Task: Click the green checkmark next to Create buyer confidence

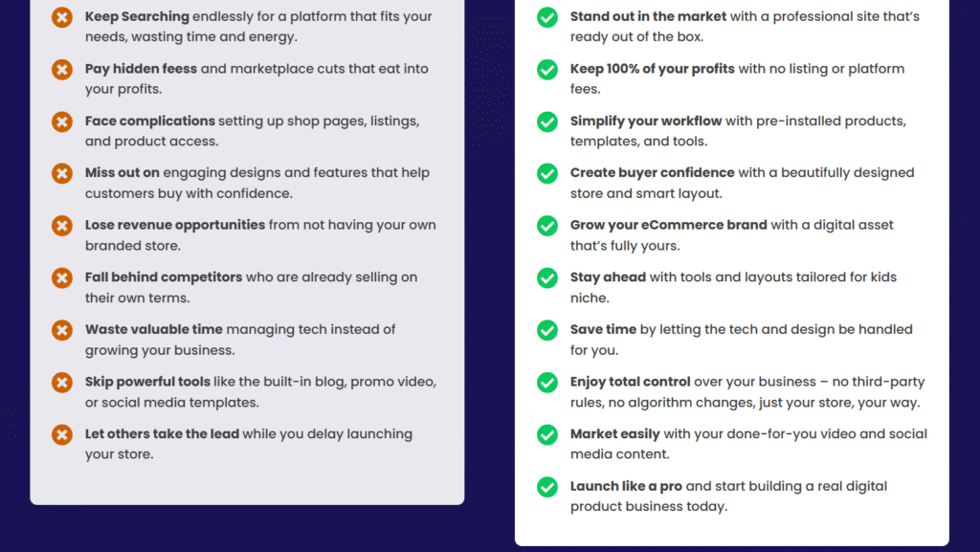Action: (x=547, y=174)
